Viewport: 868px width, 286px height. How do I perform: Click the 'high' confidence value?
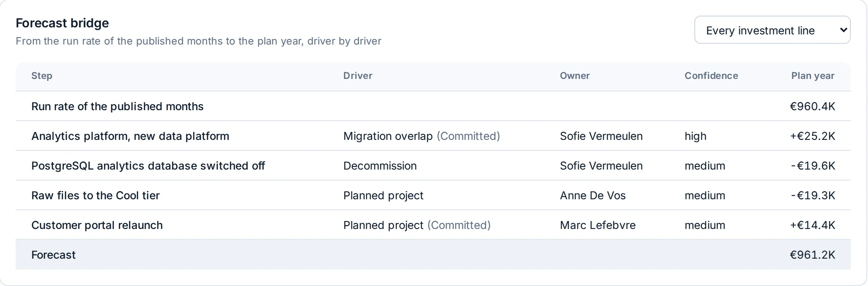pyautogui.click(x=696, y=136)
